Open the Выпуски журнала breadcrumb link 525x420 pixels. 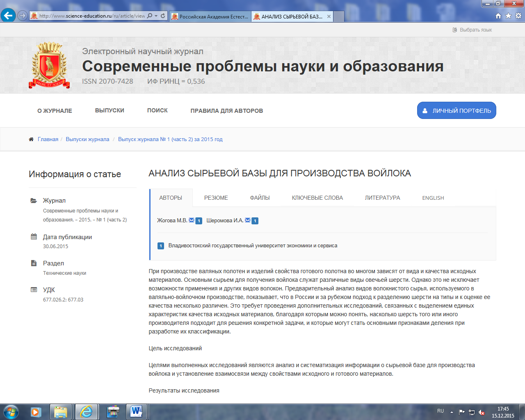click(x=87, y=139)
